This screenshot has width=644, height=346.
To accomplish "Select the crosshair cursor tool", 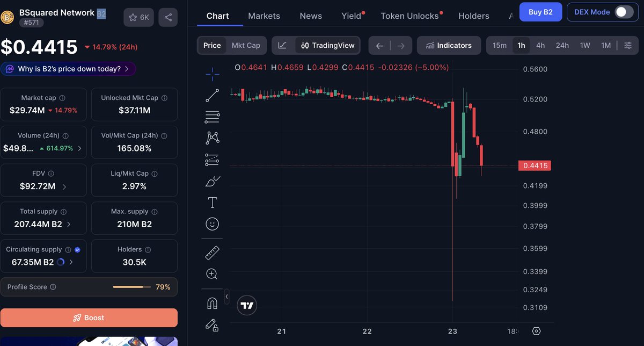I will [x=212, y=74].
